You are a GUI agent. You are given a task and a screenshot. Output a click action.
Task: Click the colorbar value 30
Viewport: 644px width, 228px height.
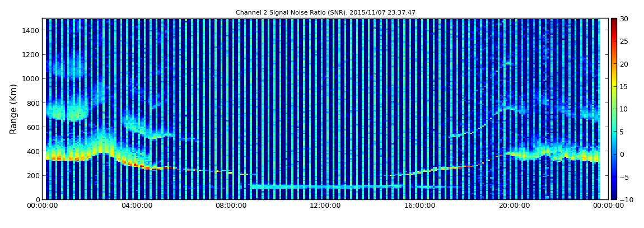[624, 19]
